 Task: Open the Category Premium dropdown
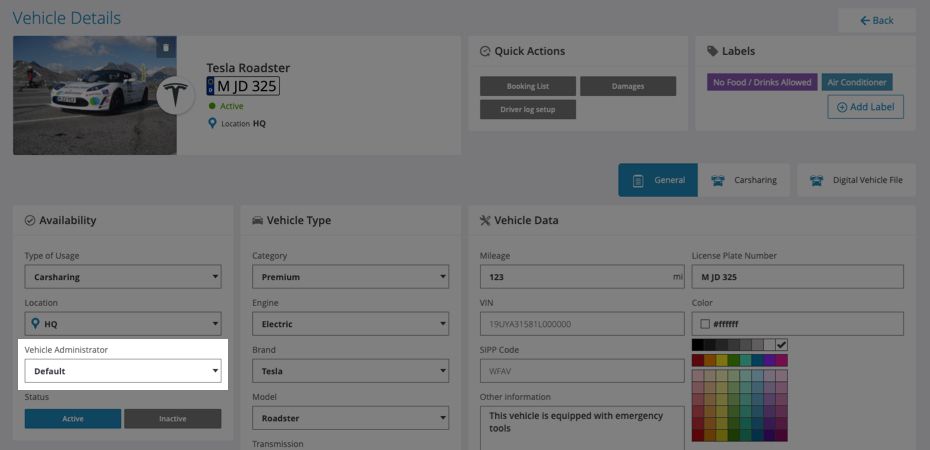tap(351, 277)
